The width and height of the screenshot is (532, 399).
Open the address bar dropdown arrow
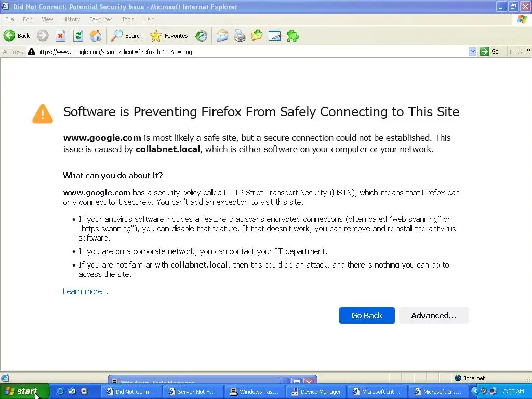click(x=473, y=51)
